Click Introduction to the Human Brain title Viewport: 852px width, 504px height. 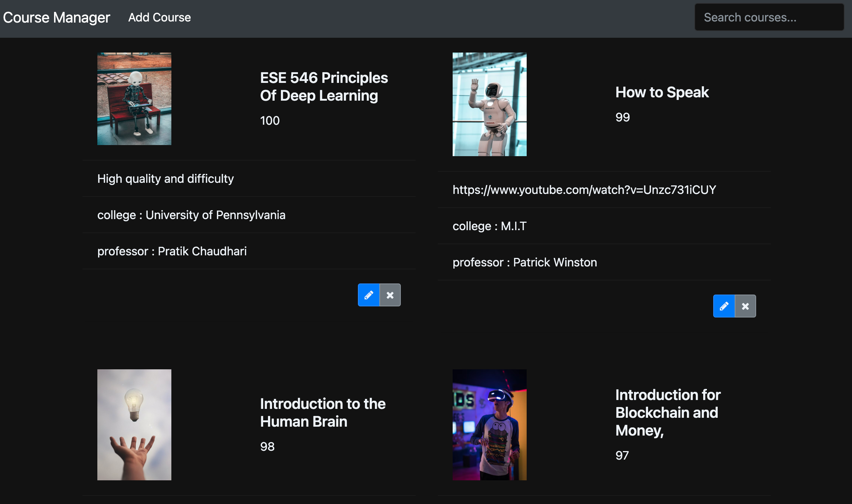[x=323, y=413]
